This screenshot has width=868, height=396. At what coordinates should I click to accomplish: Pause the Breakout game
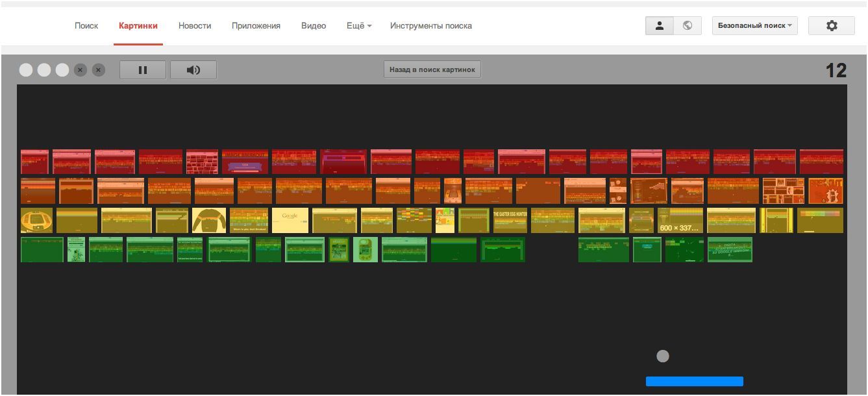tap(143, 69)
